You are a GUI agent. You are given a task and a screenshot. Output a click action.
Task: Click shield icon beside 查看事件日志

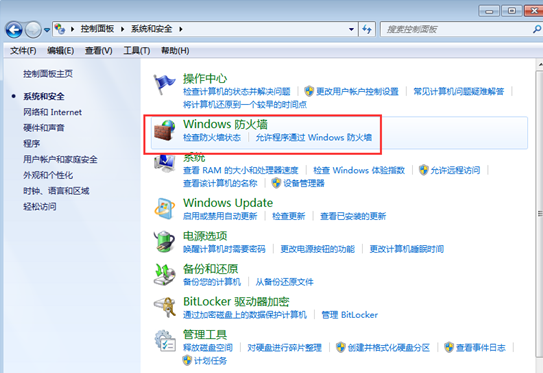(x=449, y=347)
